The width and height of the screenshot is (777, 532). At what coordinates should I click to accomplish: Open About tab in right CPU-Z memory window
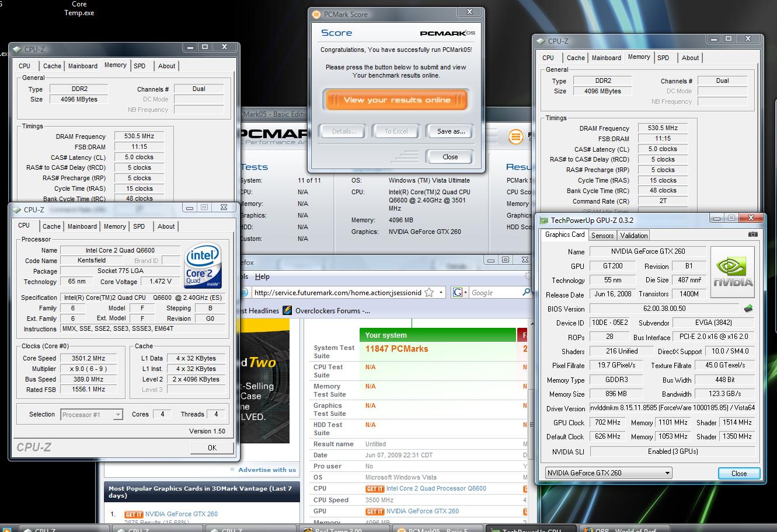pyautogui.click(x=691, y=58)
